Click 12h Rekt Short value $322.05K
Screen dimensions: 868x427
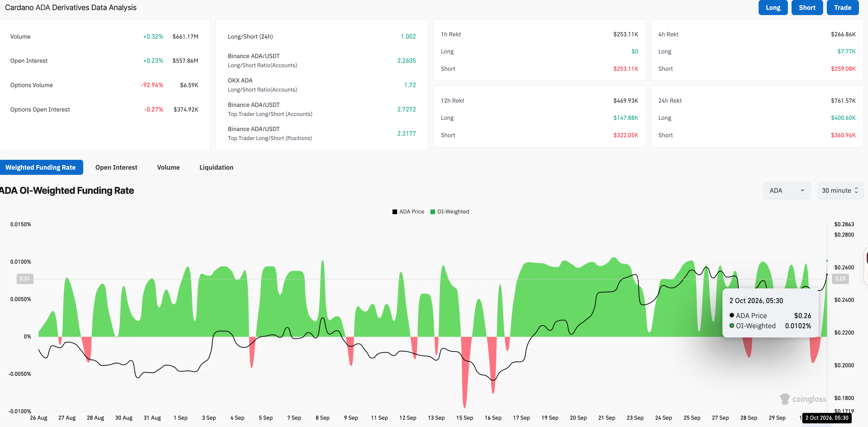[626, 135]
